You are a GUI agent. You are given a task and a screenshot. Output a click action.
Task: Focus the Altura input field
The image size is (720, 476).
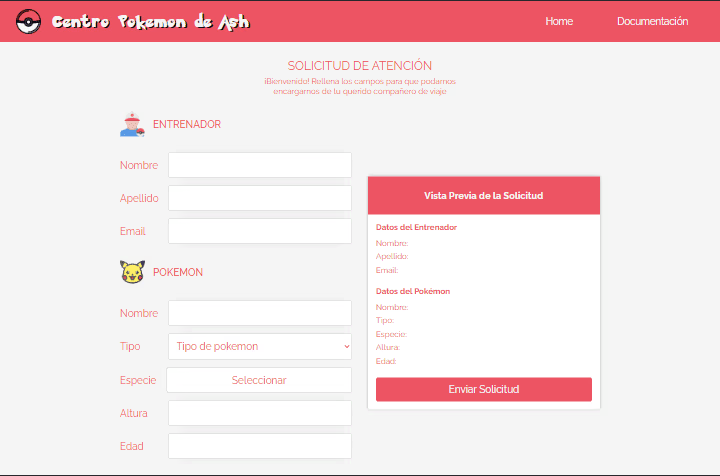pos(260,413)
